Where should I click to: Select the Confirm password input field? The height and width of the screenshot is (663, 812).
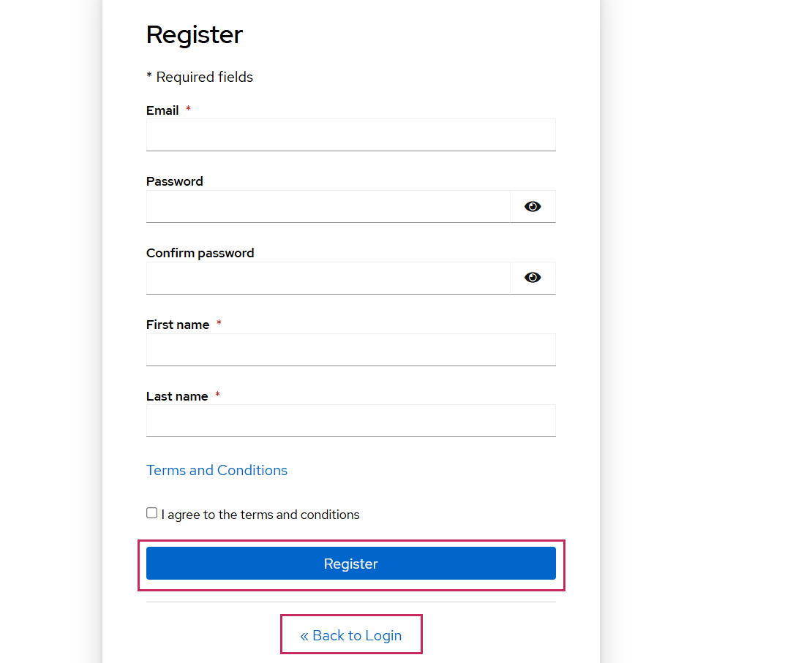click(x=328, y=279)
